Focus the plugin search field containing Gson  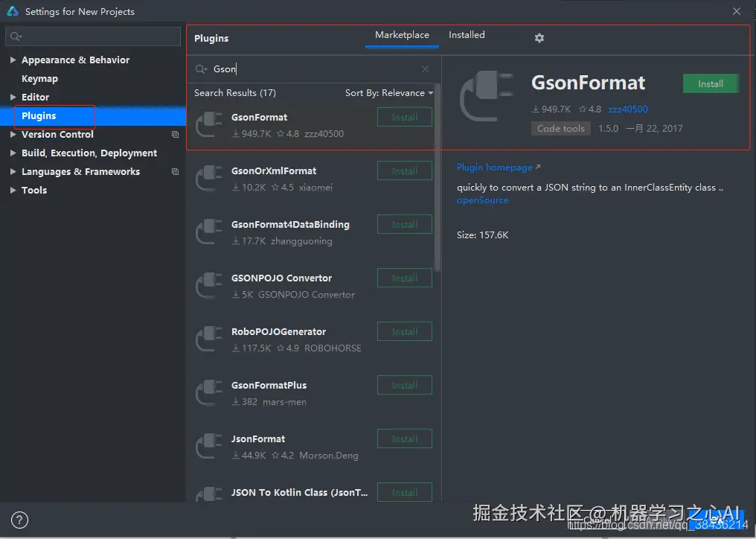tap(313, 69)
